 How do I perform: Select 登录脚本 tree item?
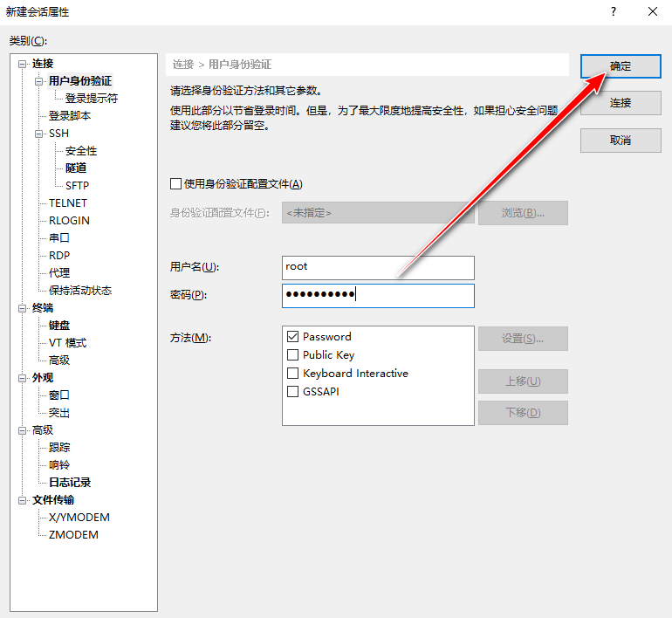70,116
